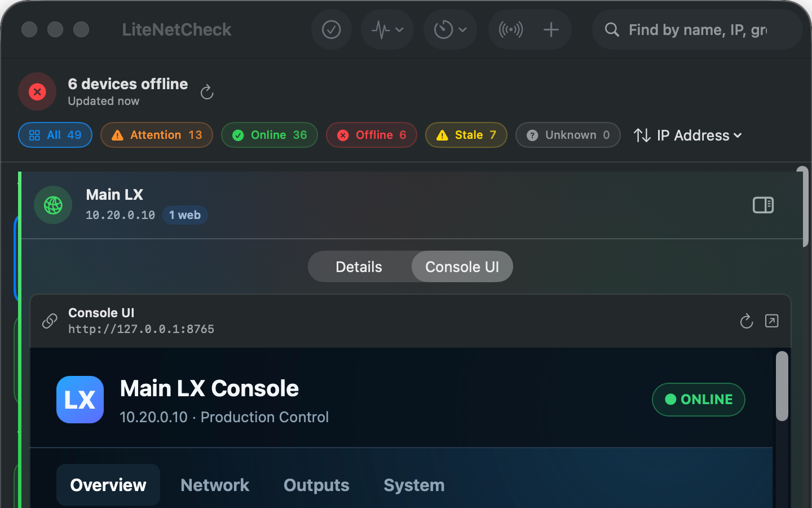Click the 1 web badge

[185, 215]
